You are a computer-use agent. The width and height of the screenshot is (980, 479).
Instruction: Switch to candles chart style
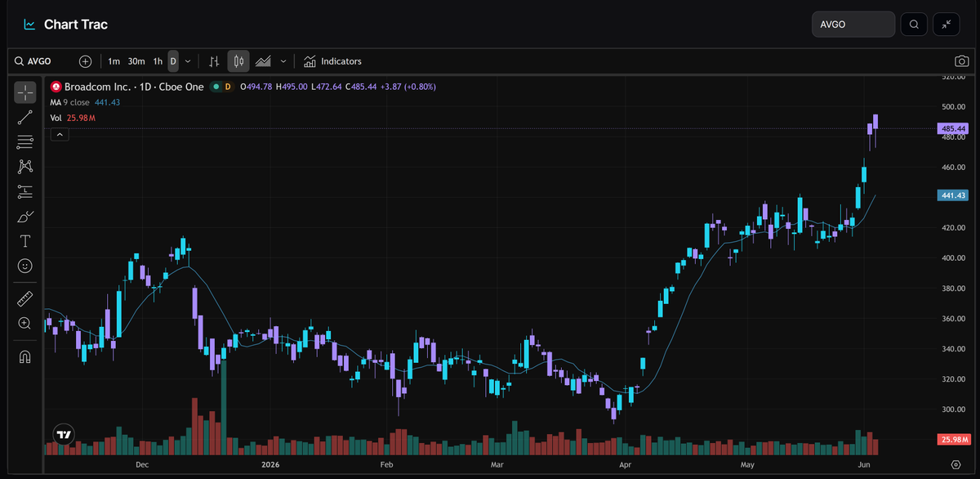click(238, 61)
